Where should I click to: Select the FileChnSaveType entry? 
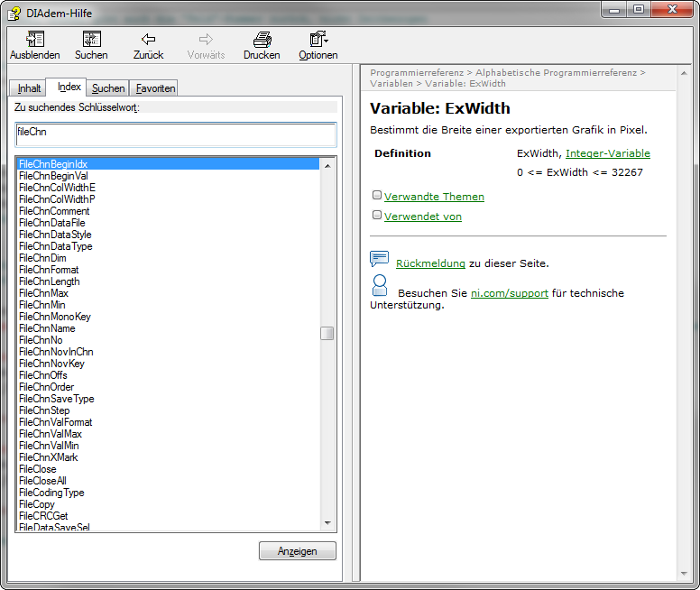56,399
